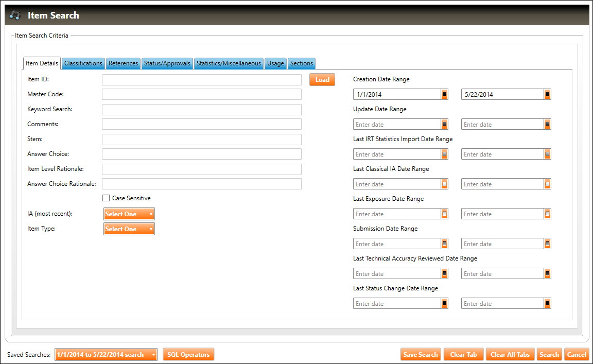Open calendar for Creation Date Range start
This screenshot has height=364, width=593.
click(444, 95)
